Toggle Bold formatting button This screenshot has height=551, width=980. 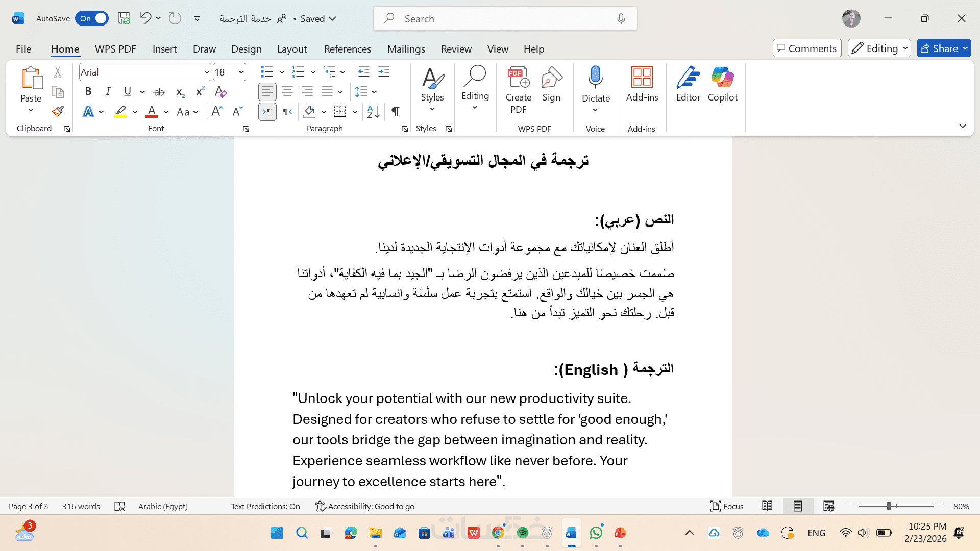[x=88, y=92]
